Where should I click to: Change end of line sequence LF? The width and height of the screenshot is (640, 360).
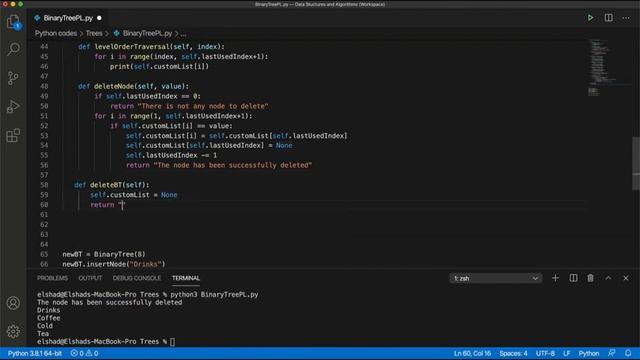pos(567,353)
